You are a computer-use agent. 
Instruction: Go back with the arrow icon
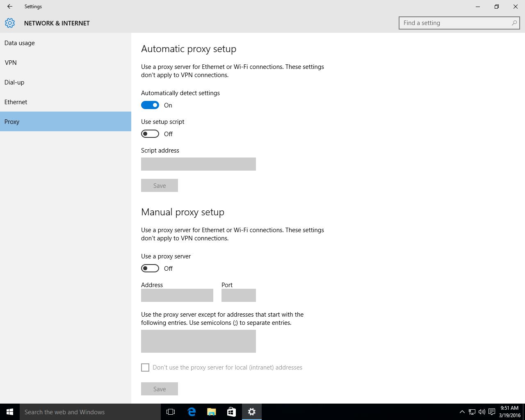pos(10,7)
